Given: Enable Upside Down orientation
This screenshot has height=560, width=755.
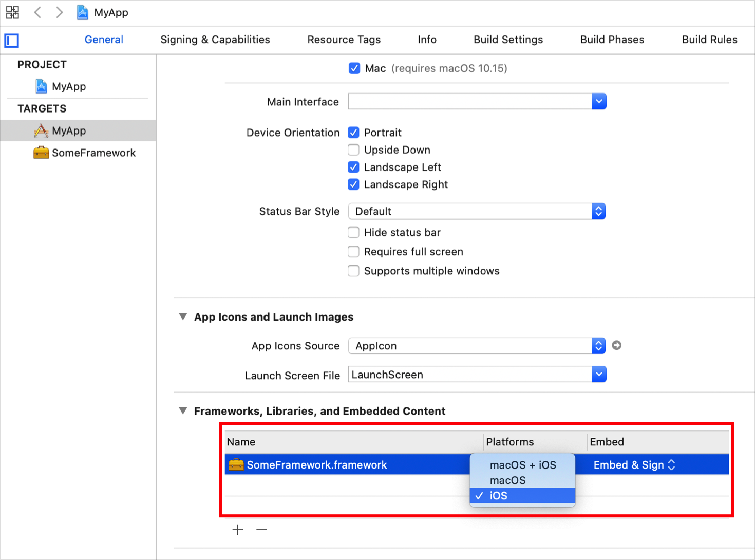Looking at the screenshot, I should pos(353,150).
